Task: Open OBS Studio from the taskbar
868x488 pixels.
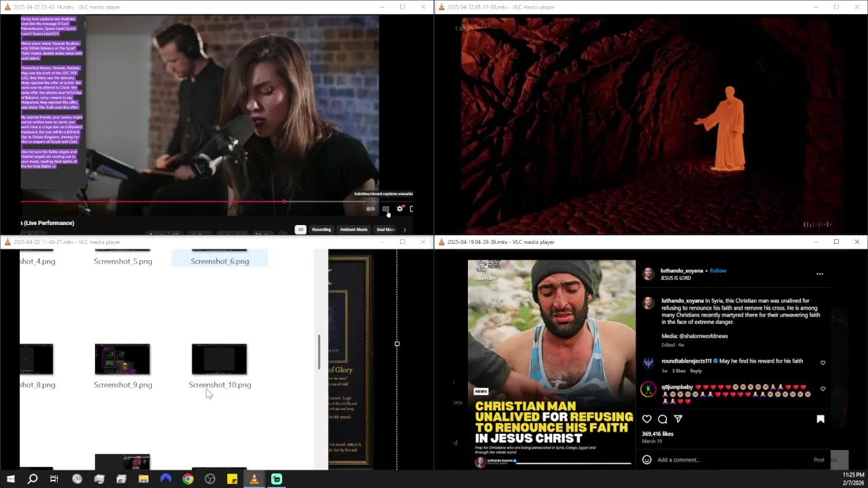Action: coord(210,479)
